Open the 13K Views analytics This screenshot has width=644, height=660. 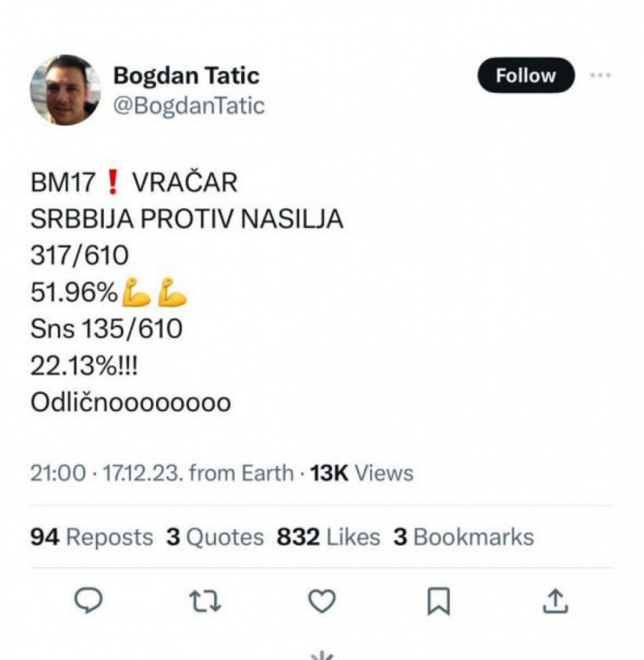[x=362, y=473]
